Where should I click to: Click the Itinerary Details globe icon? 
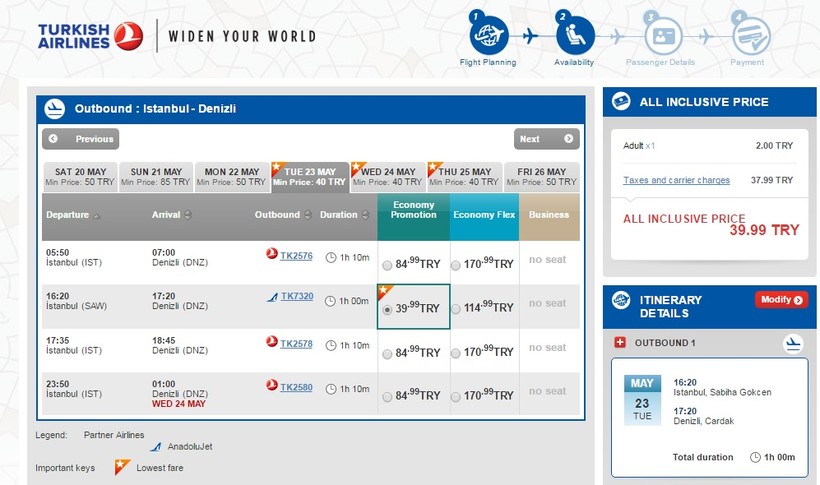(621, 300)
